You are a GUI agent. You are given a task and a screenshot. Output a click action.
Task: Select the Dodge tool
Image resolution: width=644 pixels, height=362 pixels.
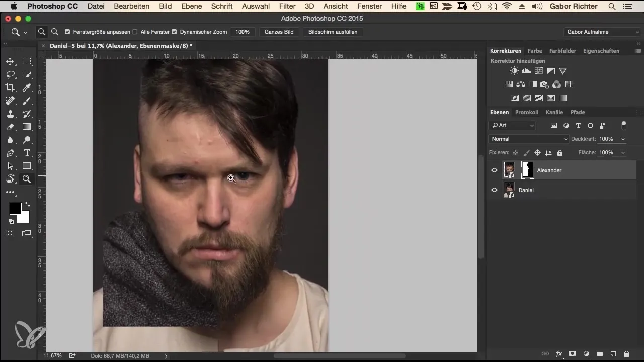coord(27,140)
